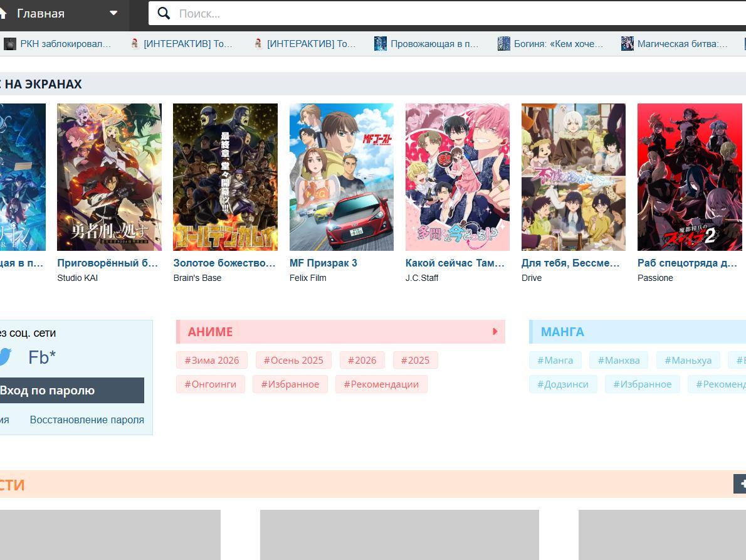Open the Какой сейчас Там… poster
This screenshot has width=746, height=560.
pos(457,177)
